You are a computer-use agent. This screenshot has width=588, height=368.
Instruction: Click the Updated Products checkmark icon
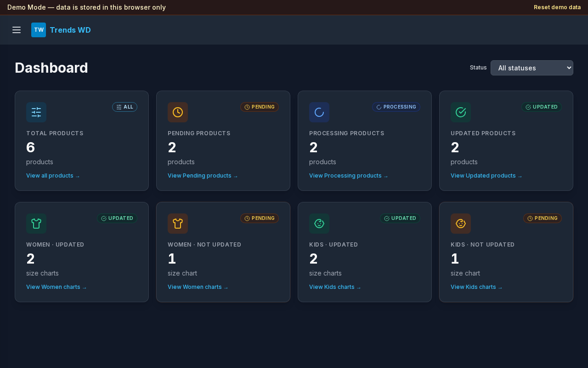[461, 112]
